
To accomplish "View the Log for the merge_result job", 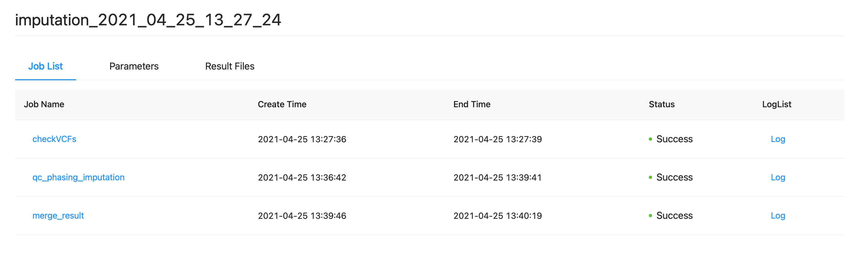I will (778, 216).
